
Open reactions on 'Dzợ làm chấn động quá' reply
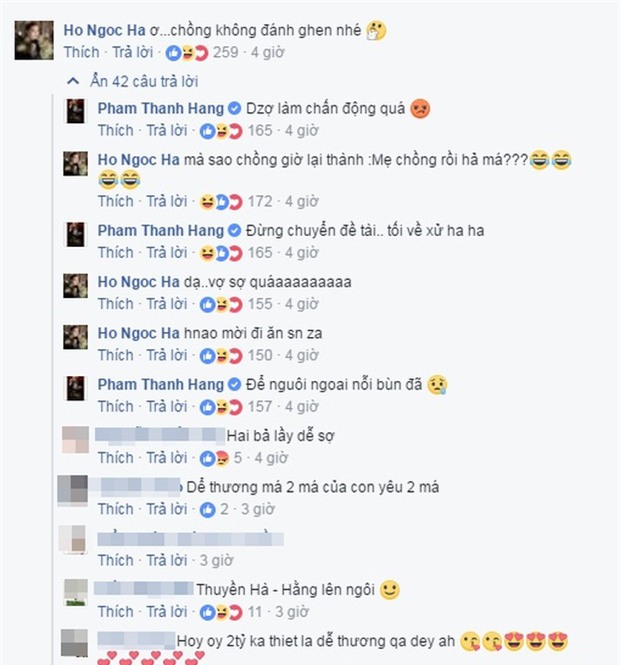(x=221, y=131)
